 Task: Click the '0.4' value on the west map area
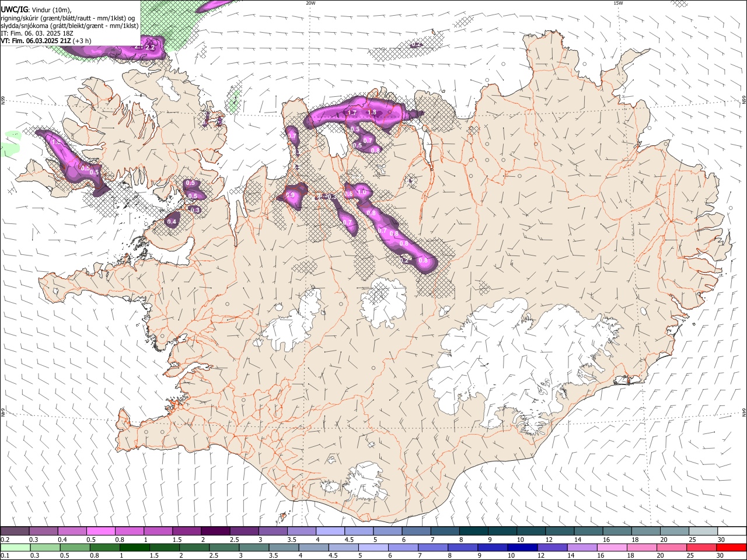coord(172,222)
